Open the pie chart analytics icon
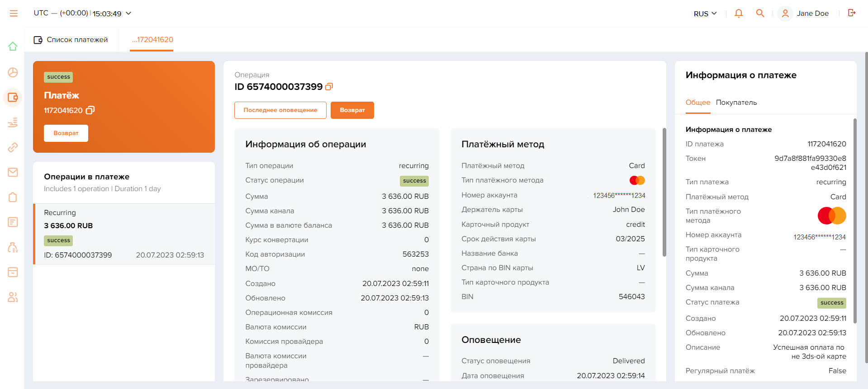 pyautogui.click(x=13, y=72)
